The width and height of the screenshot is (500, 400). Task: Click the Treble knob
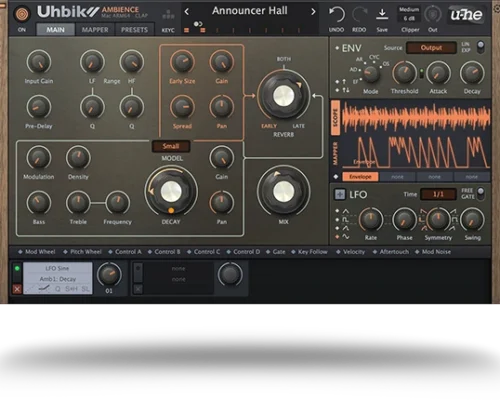(78, 203)
